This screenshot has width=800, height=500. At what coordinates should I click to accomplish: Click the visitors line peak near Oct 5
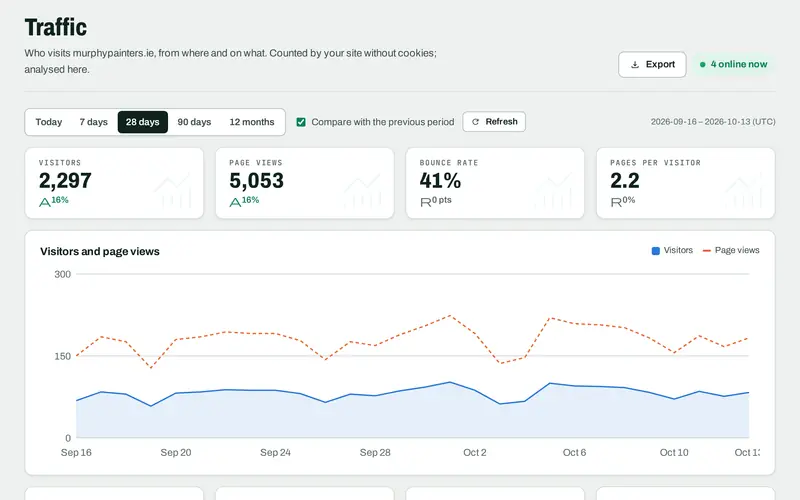[549, 383]
